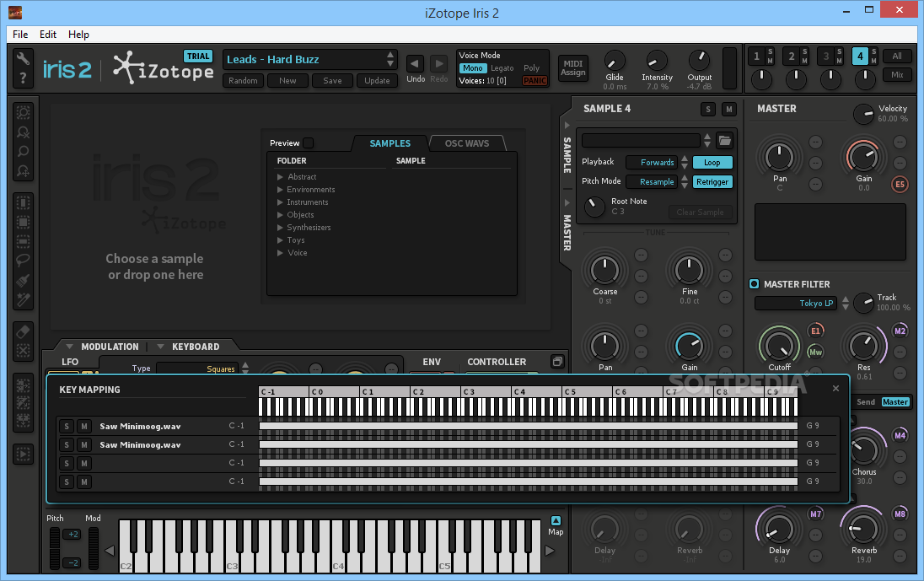Click the play selection icon
Viewport: 924px width, 581px height.
point(23,454)
